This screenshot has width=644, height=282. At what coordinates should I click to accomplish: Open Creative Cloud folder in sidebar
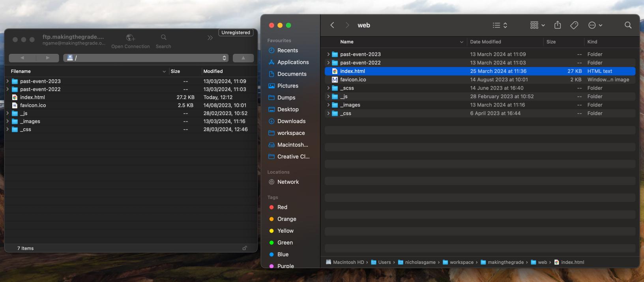[293, 157]
